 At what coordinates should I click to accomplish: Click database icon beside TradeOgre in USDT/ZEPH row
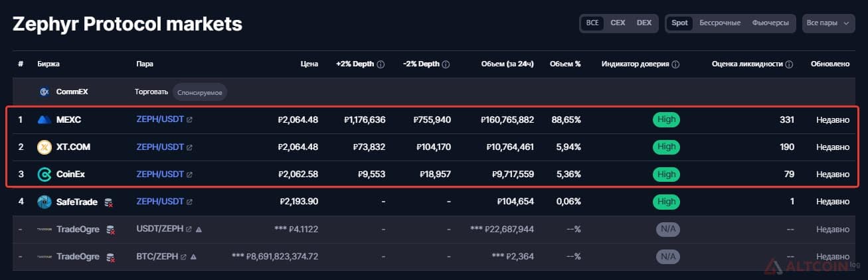pyautogui.click(x=111, y=230)
